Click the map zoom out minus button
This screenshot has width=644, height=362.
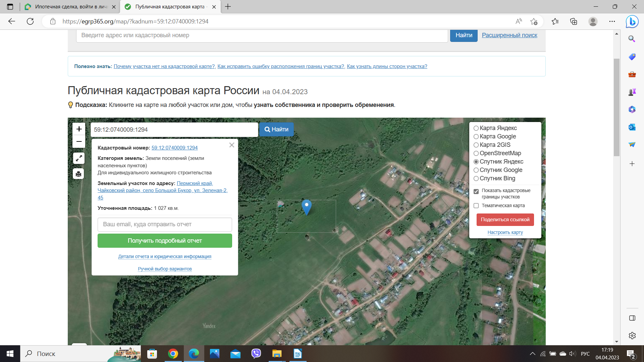79,142
